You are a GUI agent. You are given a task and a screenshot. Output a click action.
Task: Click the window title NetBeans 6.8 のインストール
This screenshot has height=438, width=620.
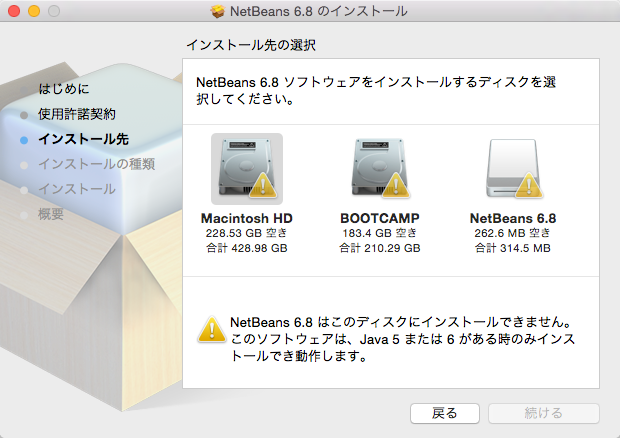pyautogui.click(x=319, y=11)
